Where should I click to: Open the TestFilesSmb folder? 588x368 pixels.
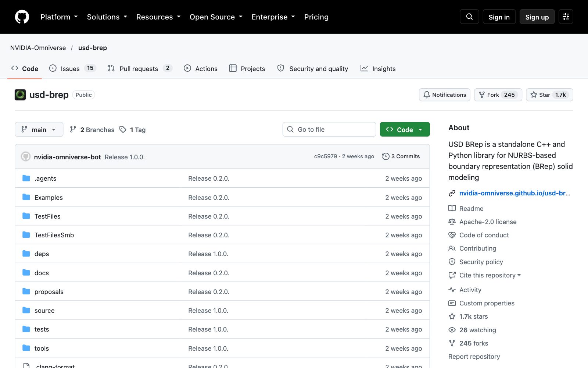point(54,235)
